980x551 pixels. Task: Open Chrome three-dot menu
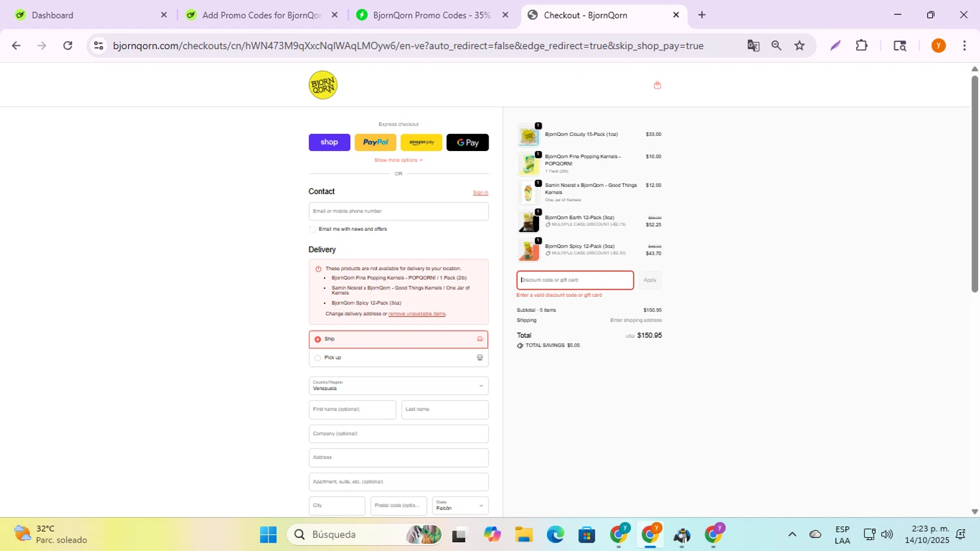(964, 46)
